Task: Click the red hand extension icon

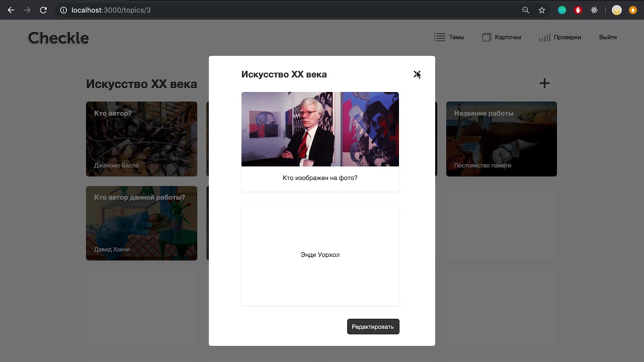Action: point(578,10)
